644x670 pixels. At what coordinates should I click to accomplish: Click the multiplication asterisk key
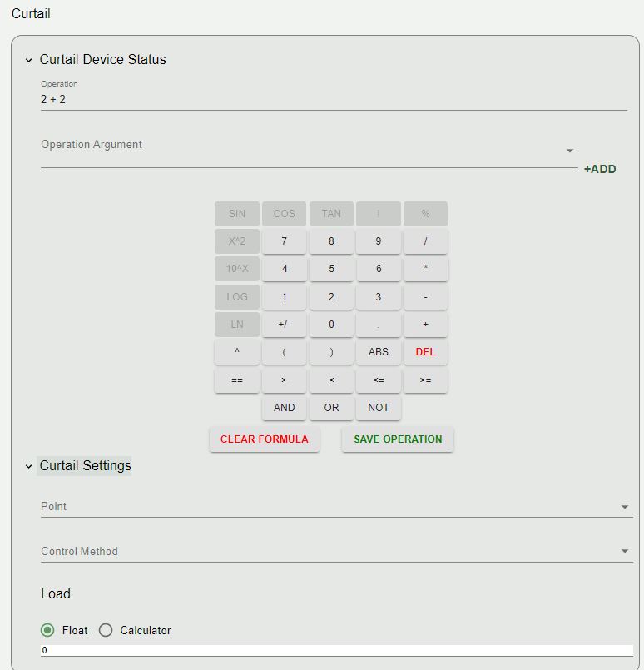[x=425, y=268]
